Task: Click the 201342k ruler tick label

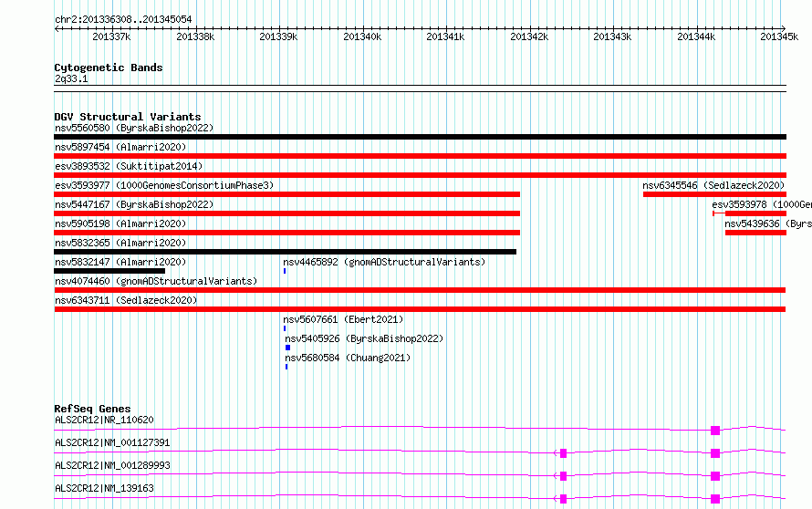Action: (529, 36)
